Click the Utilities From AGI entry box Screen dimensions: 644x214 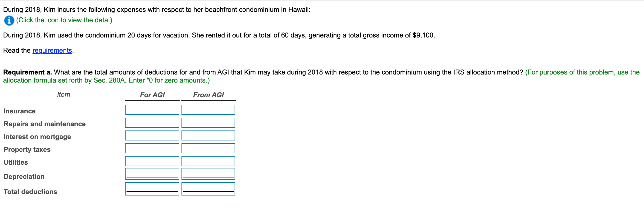tap(208, 161)
